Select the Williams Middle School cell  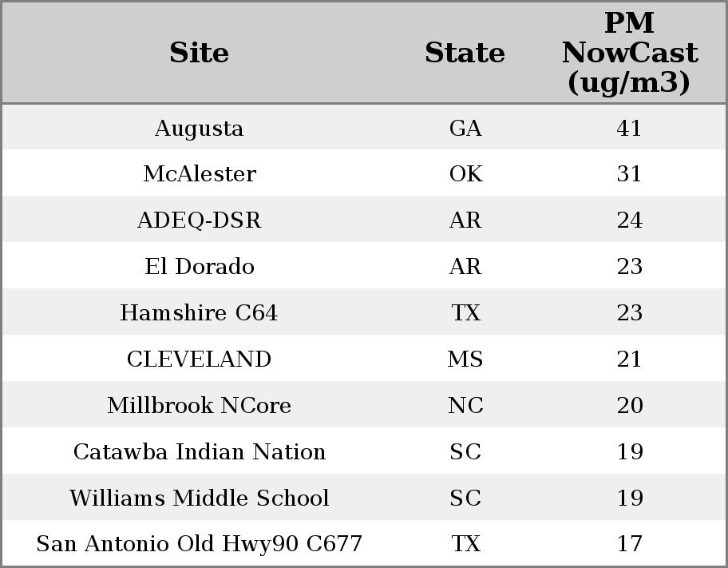200,498
